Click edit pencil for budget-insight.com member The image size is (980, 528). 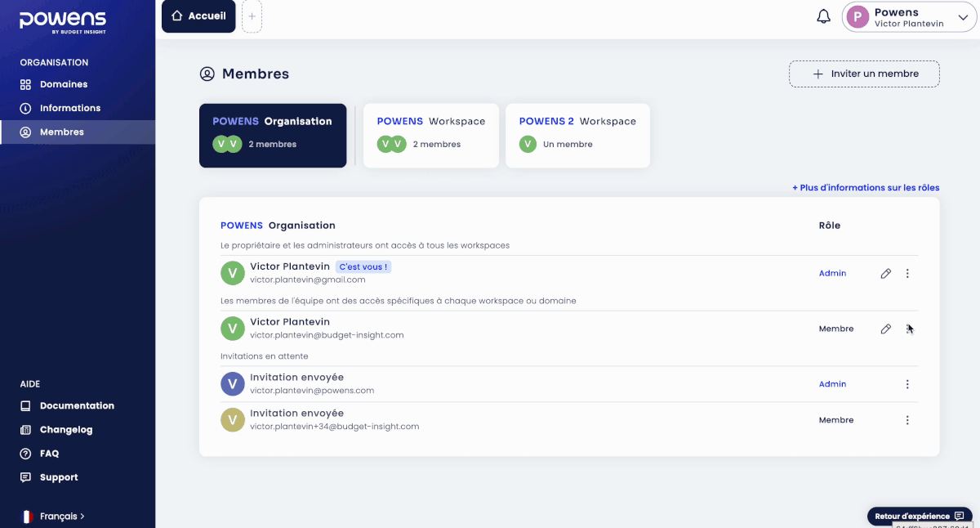tap(885, 329)
